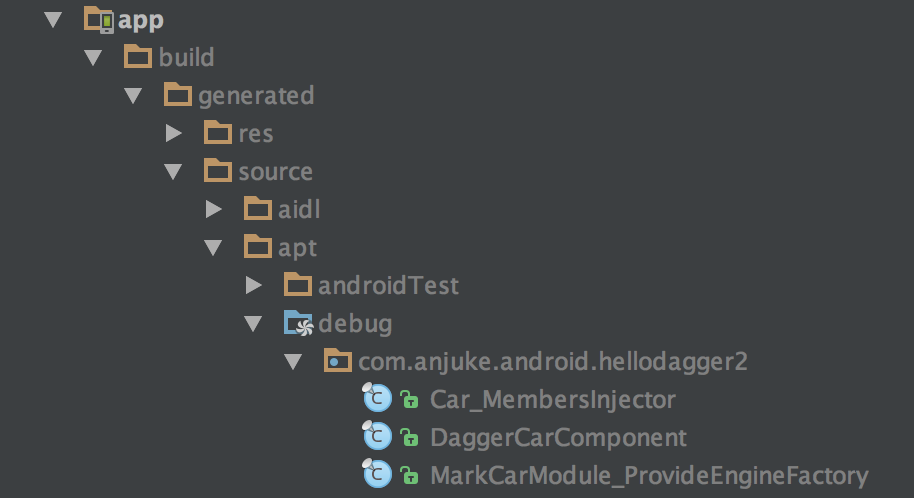Select the DaggerCarComponent file name
Screen dimensions: 914x498
tap(558, 437)
